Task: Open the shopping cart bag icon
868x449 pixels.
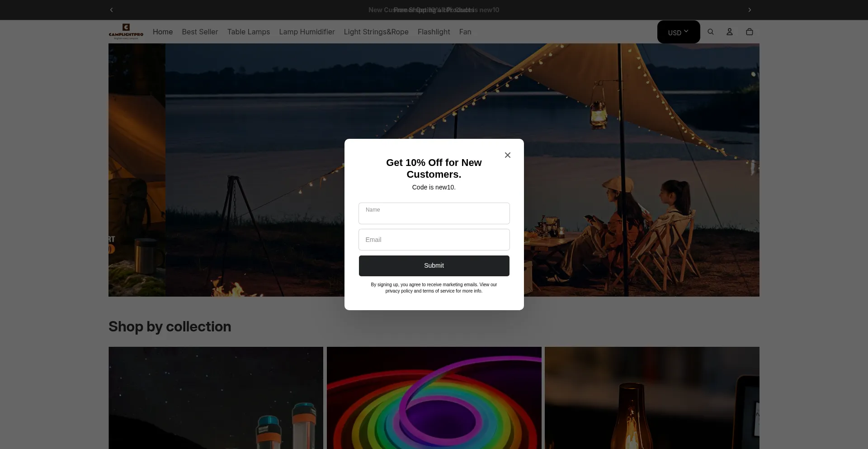Action: (749, 32)
